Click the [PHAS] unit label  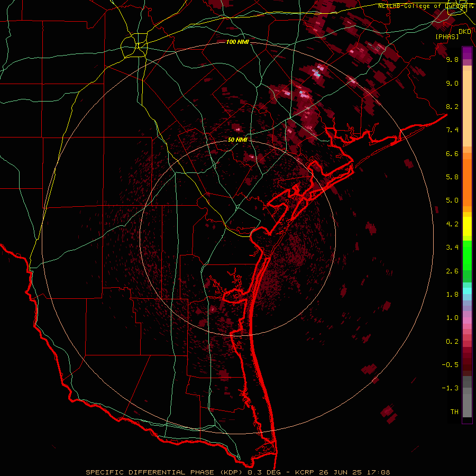click(447, 36)
